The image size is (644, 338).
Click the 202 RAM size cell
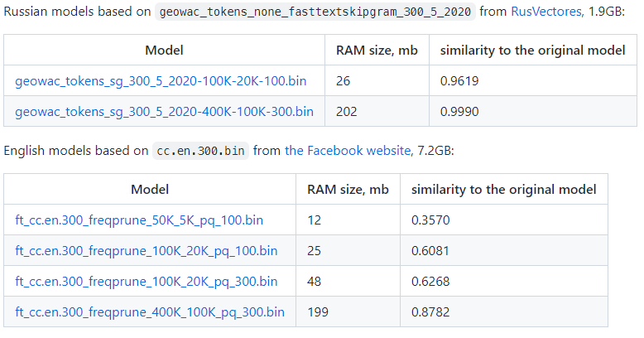coord(347,111)
